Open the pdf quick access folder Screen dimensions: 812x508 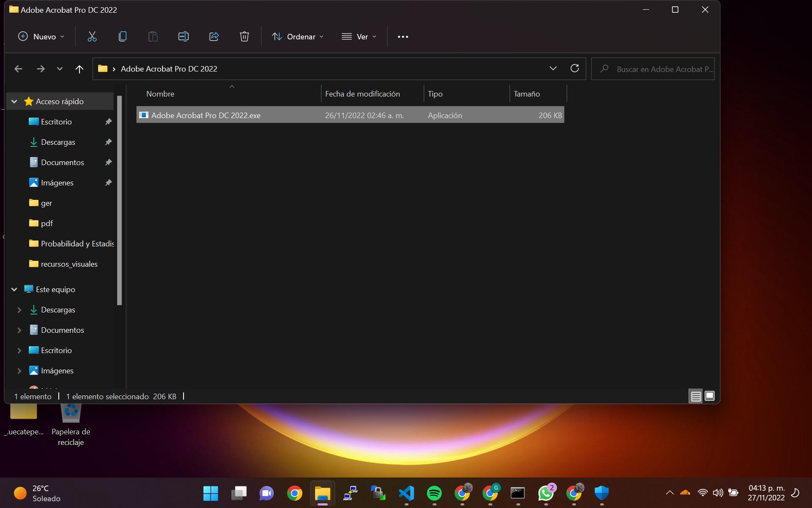(47, 224)
